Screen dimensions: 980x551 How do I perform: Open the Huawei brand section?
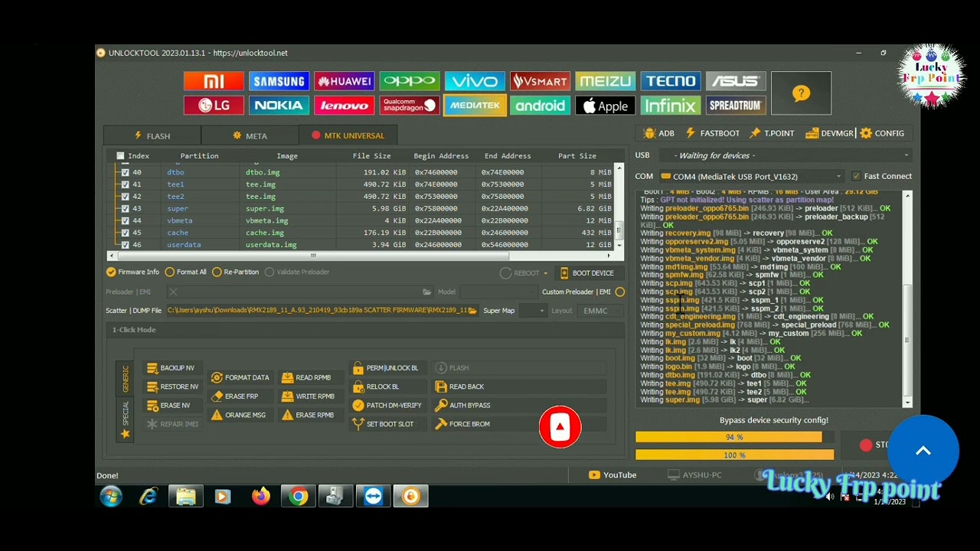pyautogui.click(x=344, y=81)
